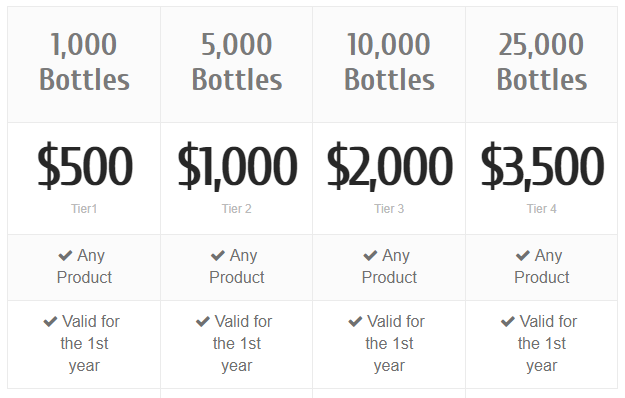
Task: Click the Tier 3 label
Action: click(x=389, y=208)
